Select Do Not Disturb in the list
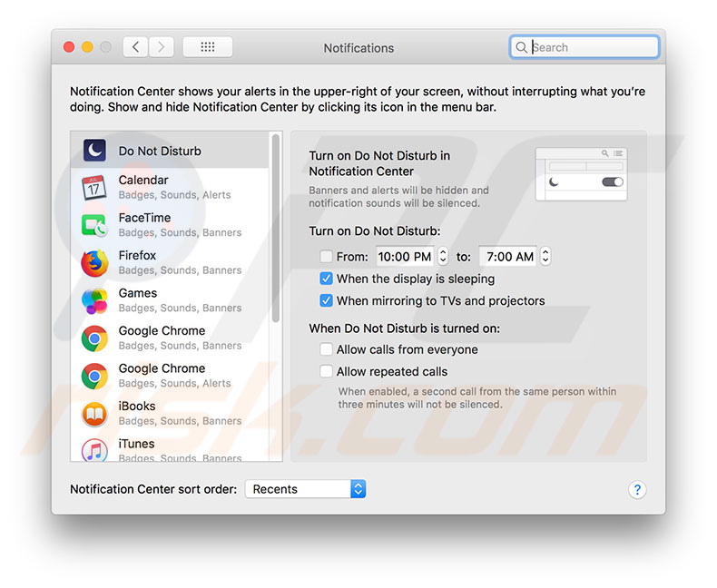 (x=170, y=151)
